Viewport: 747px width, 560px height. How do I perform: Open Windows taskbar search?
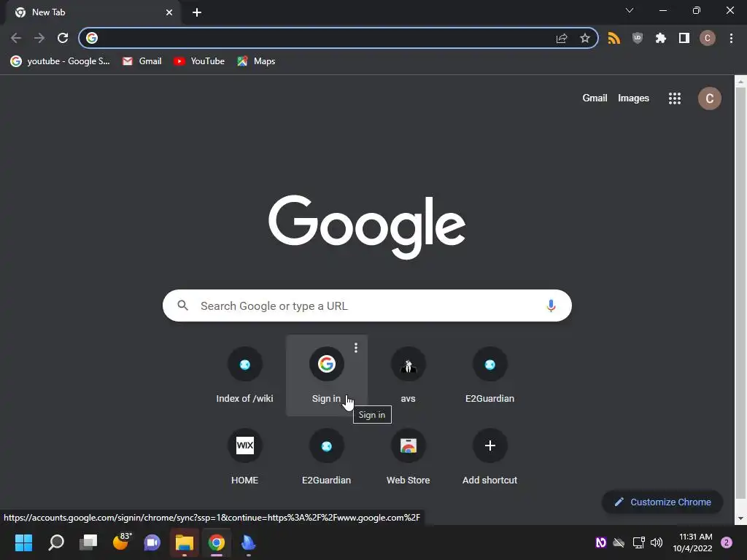(56, 542)
